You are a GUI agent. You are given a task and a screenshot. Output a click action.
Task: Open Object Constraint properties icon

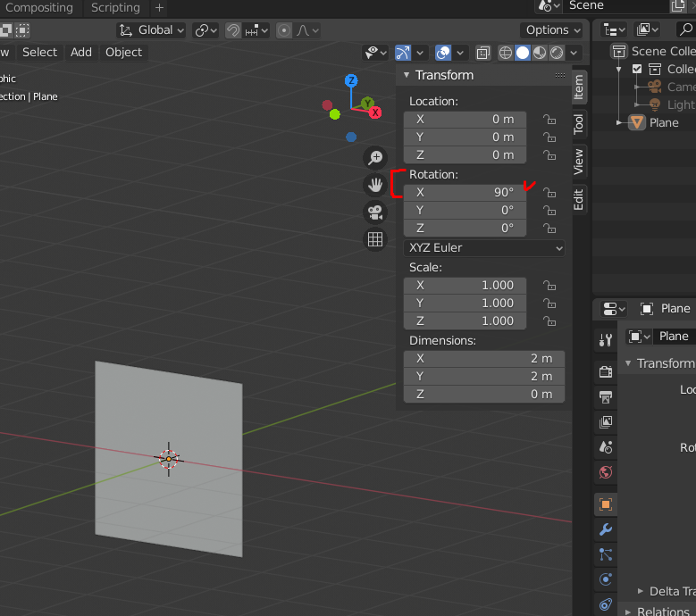[x=606, y=604]
